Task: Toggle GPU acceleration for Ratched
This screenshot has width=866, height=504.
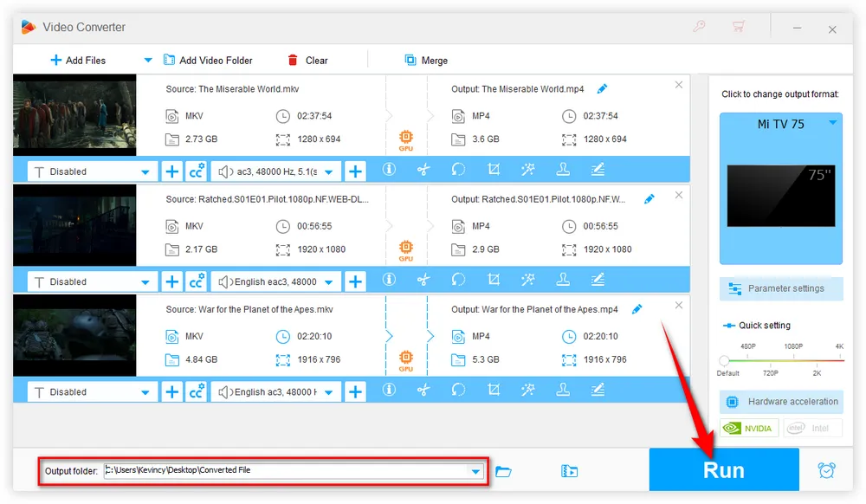Action: (x=406, y=250)
